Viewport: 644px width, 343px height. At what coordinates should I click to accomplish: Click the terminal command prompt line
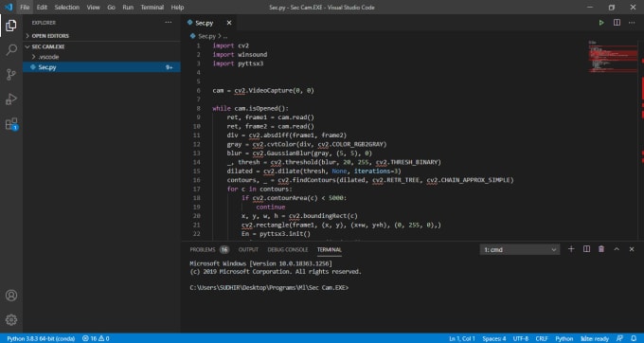269,288
